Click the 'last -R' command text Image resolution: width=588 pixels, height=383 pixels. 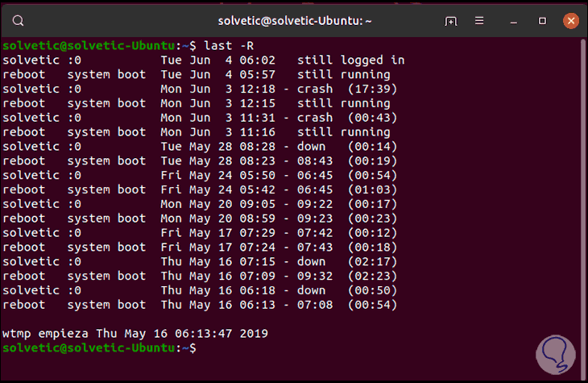(229, 46)
